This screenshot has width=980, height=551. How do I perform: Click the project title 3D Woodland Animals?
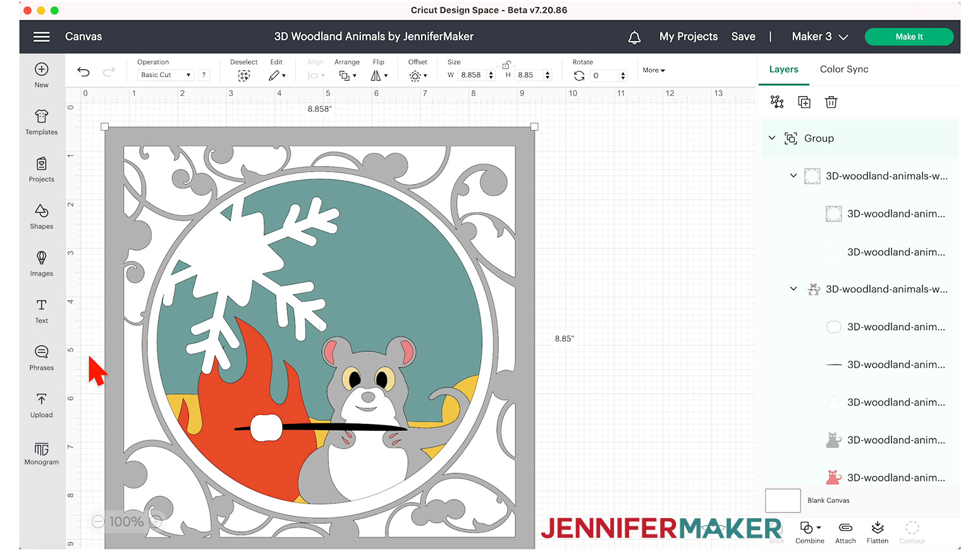pos(374,37)
